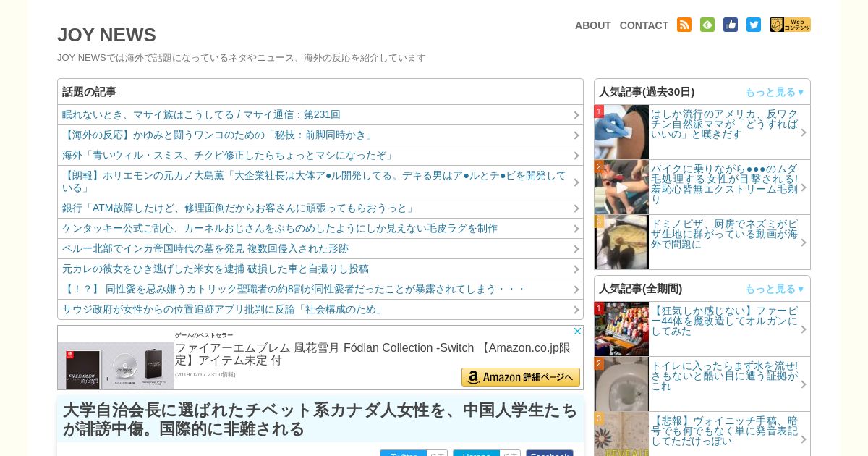
Task: Read はしか流行のアメリカ popular article
Action: pos(724,124)
